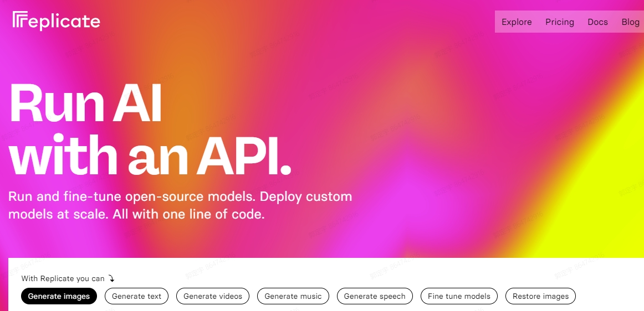Click the "With Replicate you can" label
The height and width of the screenshot is (311, 644).
pyautogui.click(x=63, y=278)
